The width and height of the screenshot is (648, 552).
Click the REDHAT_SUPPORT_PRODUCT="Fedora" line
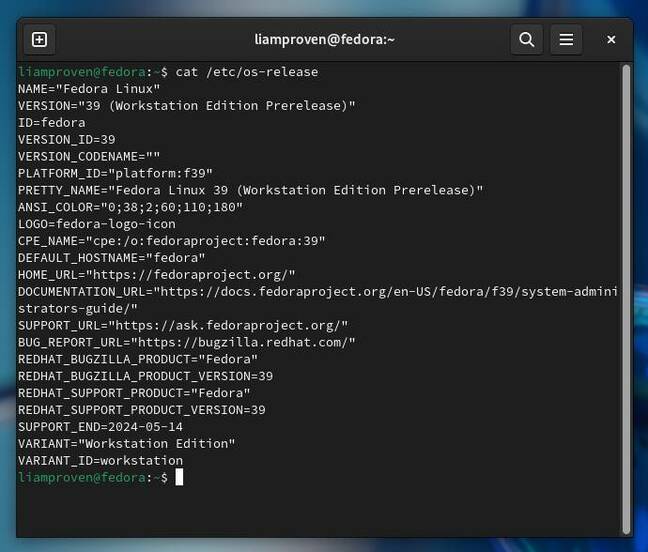(x=134, y=393)
